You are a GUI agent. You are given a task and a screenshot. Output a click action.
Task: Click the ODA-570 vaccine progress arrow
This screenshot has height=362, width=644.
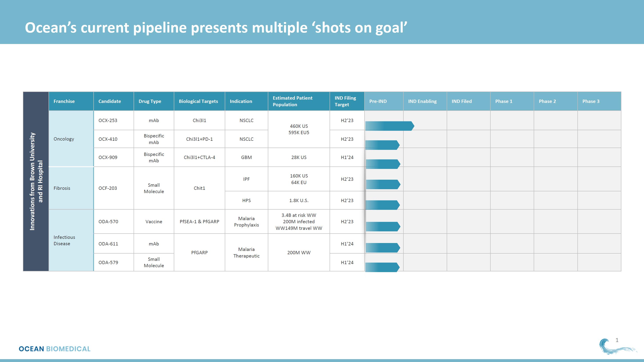click(383, 227)
